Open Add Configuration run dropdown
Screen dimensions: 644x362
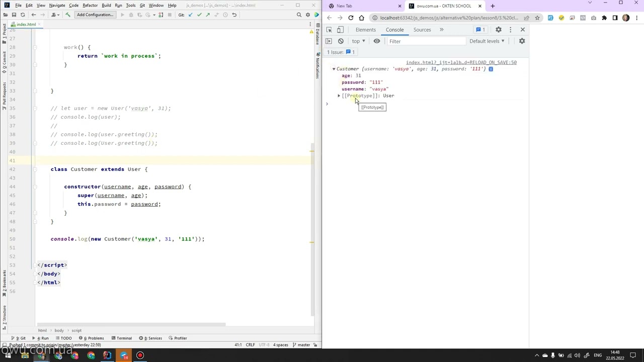95,15
